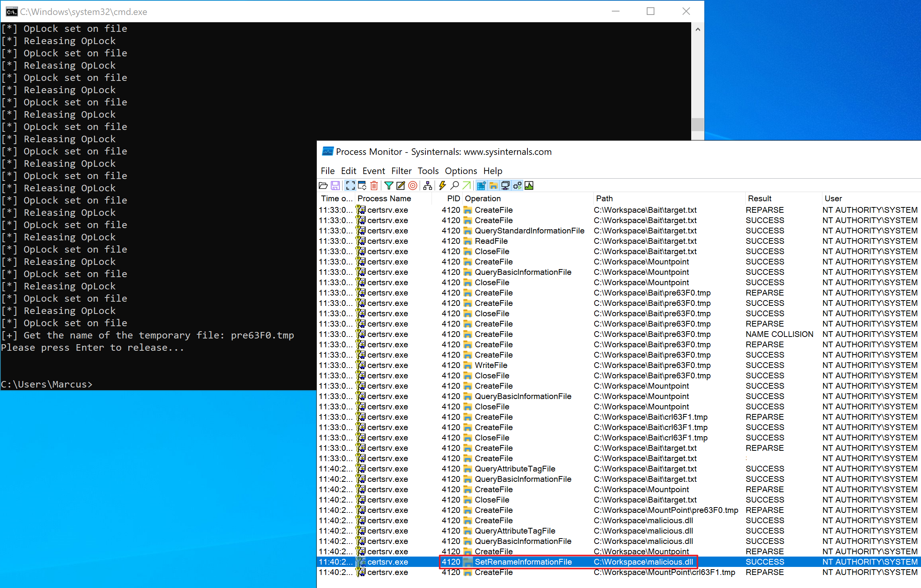Toggle Show Profiling Events graph icon
This screenshot has height=588, width=921.
tap(529, 186)
